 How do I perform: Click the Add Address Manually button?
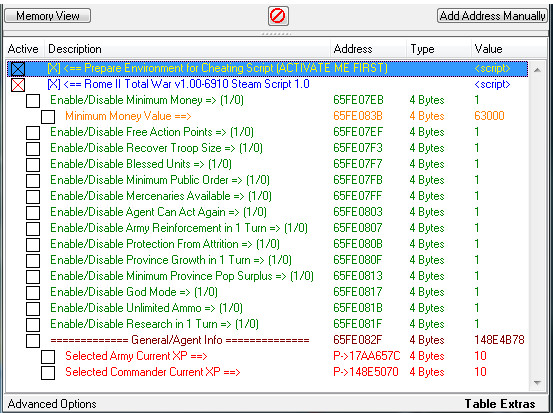pyautogui.click(x=492, y=16)
